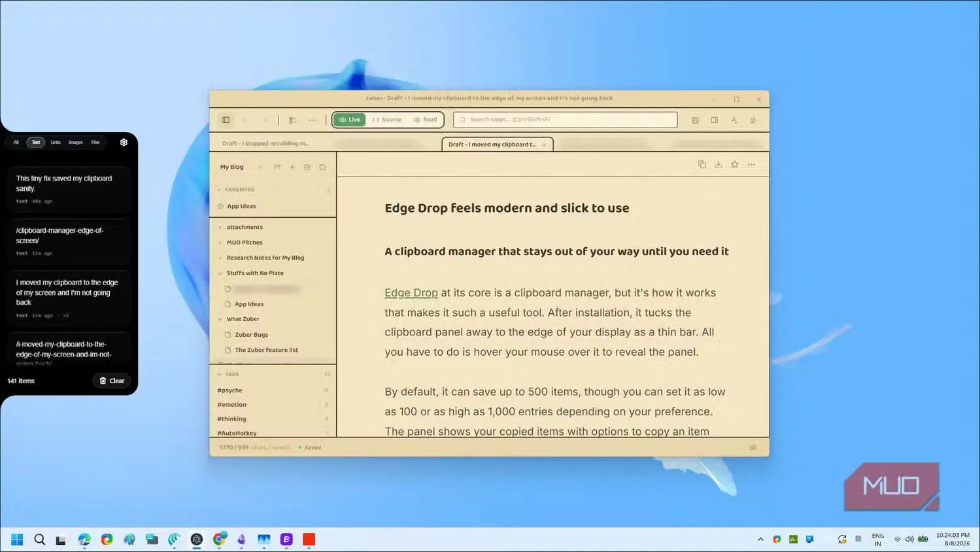Click the purple B app in taskbar
The width and height of the screenshot is (980, 552).
pos(286,539)
